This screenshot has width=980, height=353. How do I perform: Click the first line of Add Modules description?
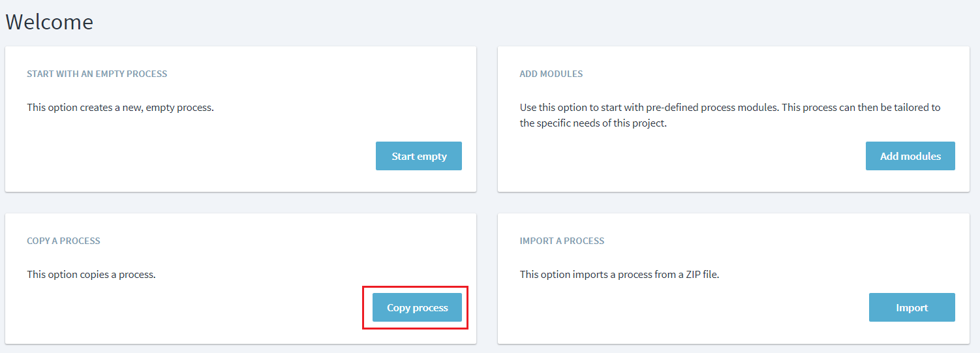[x=729, y=107]
